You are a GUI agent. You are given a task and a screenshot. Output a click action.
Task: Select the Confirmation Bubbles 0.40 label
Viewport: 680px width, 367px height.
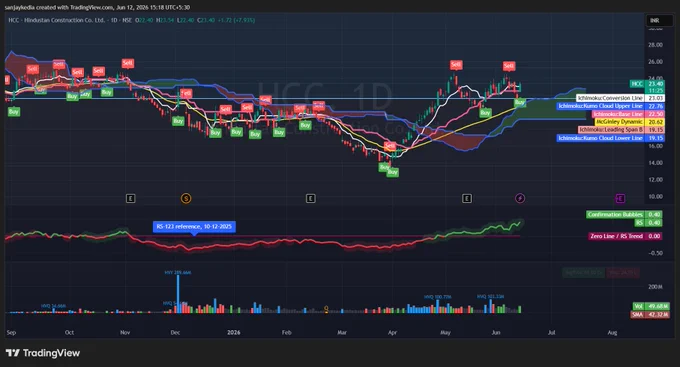tap(624, 214)
